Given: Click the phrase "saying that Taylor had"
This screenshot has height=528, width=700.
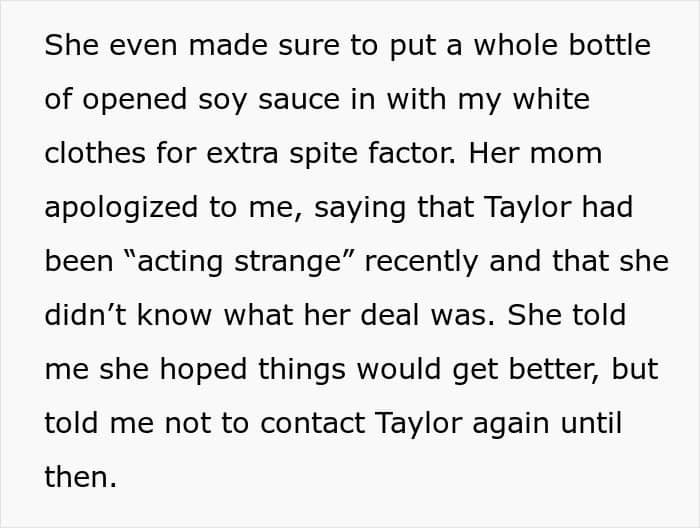Looking at the screenshot, I should click(x=474, y=208).
